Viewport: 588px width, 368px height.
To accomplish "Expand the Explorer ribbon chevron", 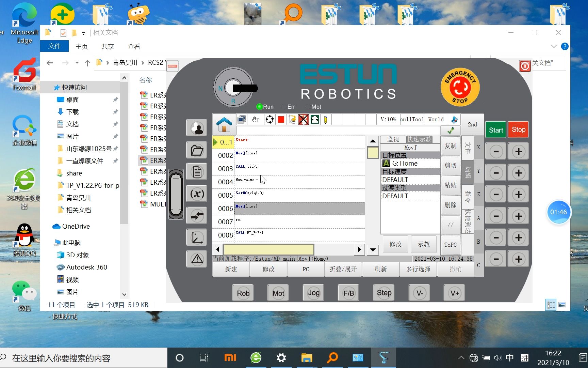I will (x=554, y=46).
